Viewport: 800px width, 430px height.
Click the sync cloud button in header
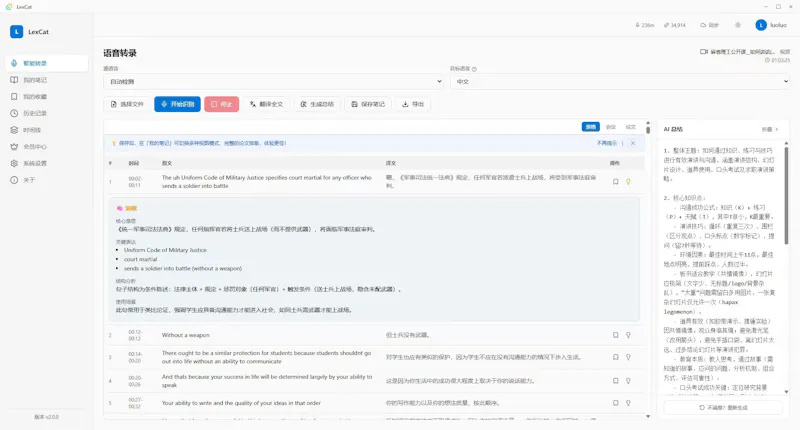[x=710, y=25]
